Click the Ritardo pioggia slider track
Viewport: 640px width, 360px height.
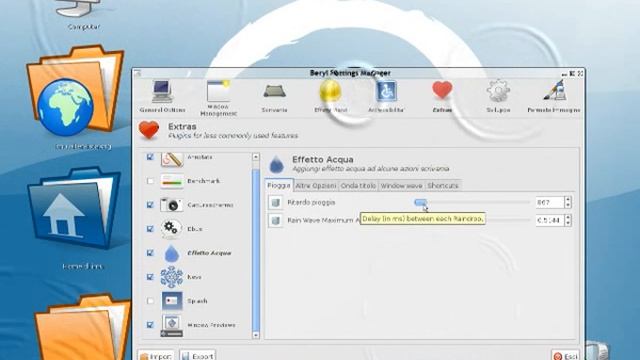pos(472,202)
